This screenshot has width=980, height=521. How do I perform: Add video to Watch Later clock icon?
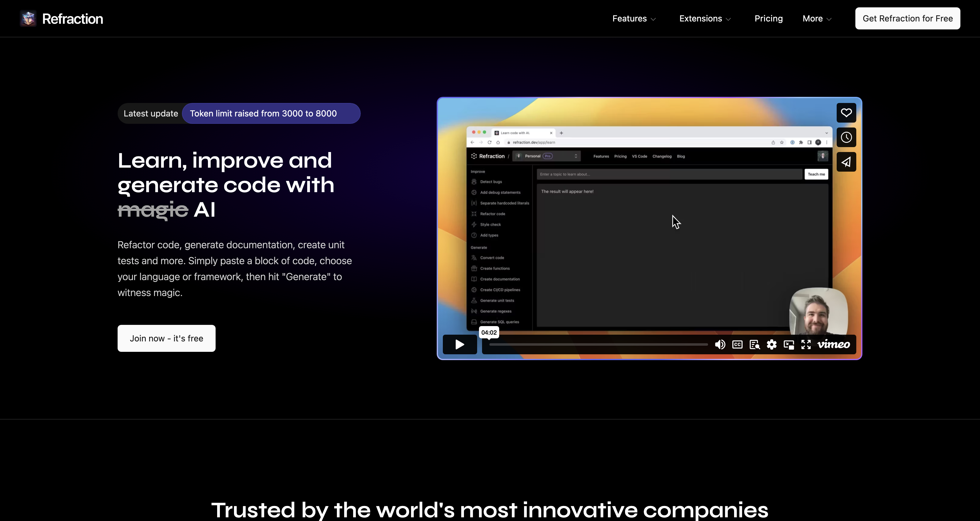tap(846, 137)
